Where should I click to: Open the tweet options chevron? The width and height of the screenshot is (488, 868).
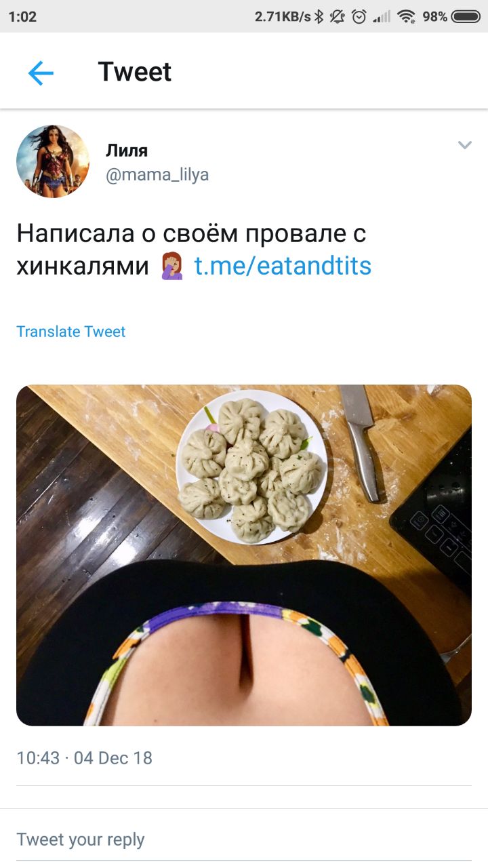click(x=464, y=145)
